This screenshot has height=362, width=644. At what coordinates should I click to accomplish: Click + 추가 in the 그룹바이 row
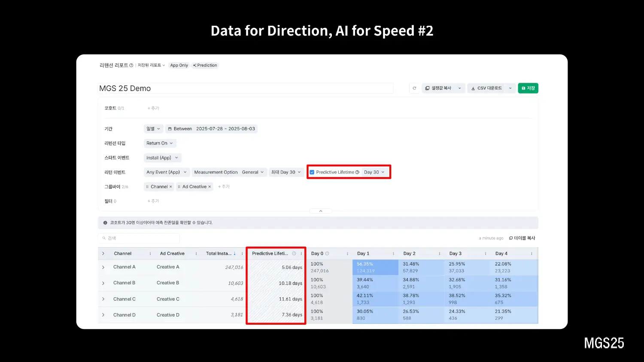click(224, 187)
